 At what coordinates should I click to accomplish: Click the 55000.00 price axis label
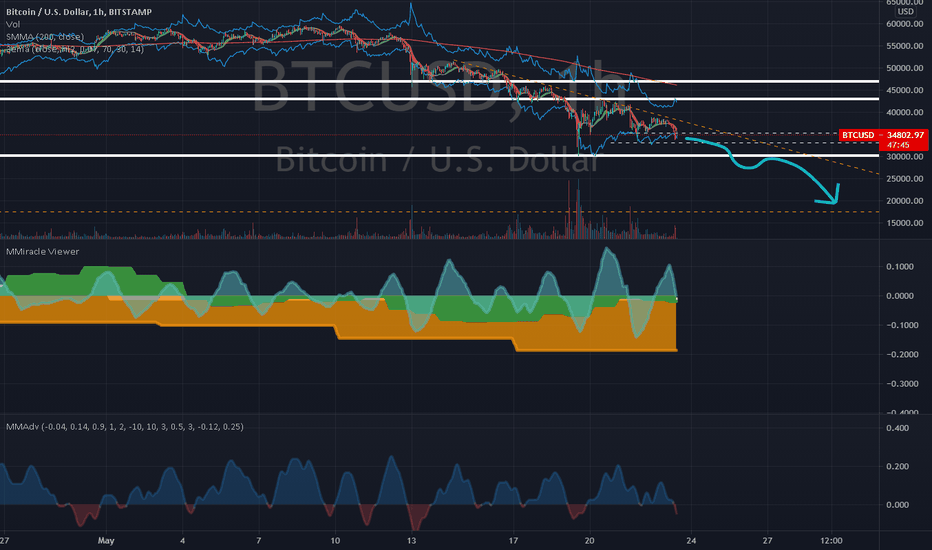pyautogui.click(x=905, y=46)
